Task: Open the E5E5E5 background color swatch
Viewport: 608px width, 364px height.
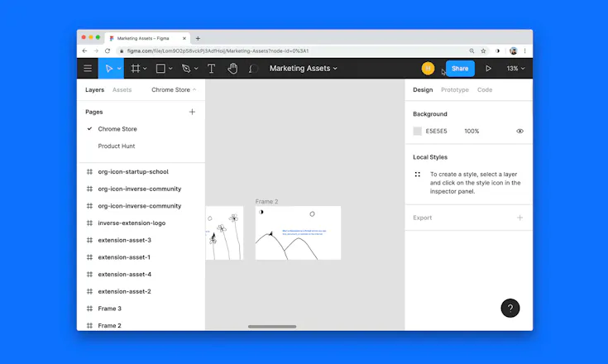Action: click(417, 131)
